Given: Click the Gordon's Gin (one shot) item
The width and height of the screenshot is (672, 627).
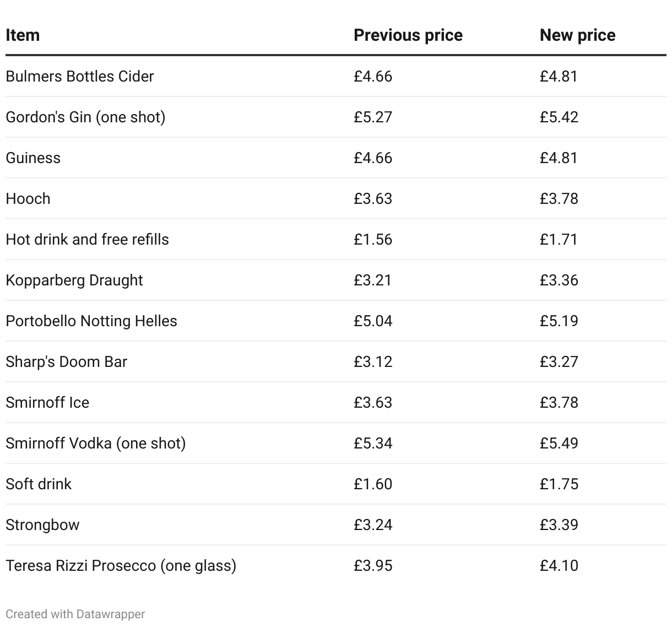Looking at the screenshot, I should coord(85,117).
